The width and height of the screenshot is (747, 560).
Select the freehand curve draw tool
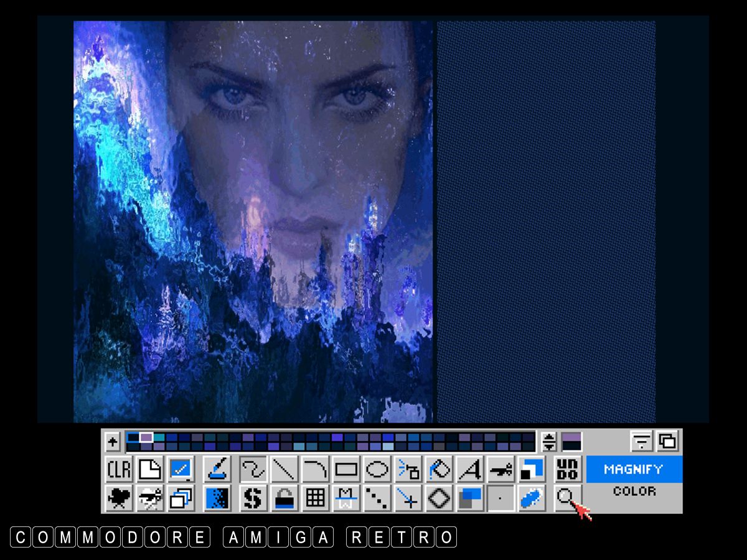point(254,469)
